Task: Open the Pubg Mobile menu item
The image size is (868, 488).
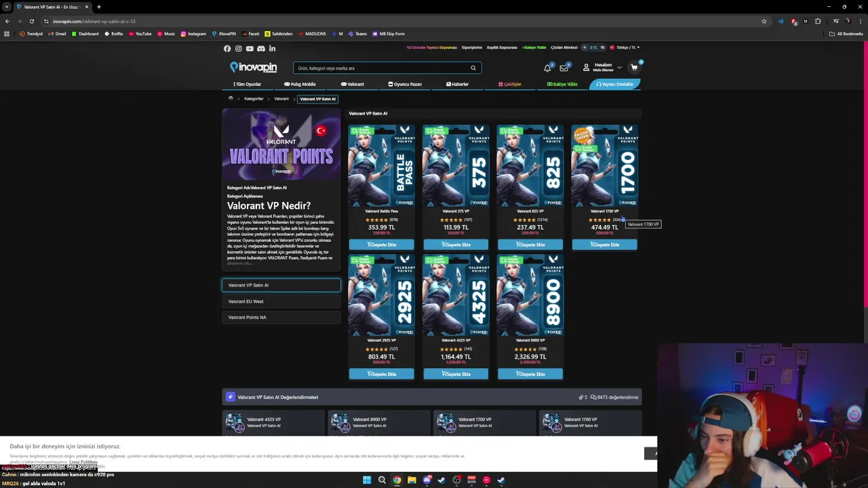Action: [300, 84]
